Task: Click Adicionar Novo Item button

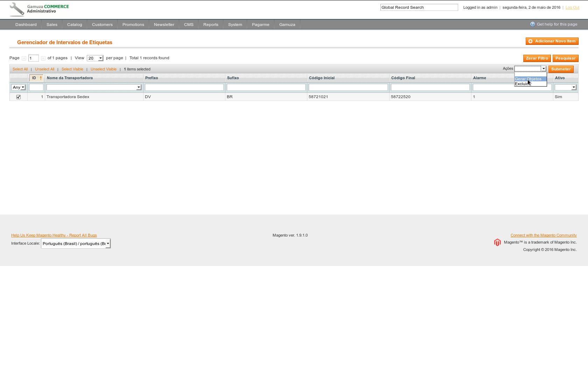Action: click(x=552, y=41)
